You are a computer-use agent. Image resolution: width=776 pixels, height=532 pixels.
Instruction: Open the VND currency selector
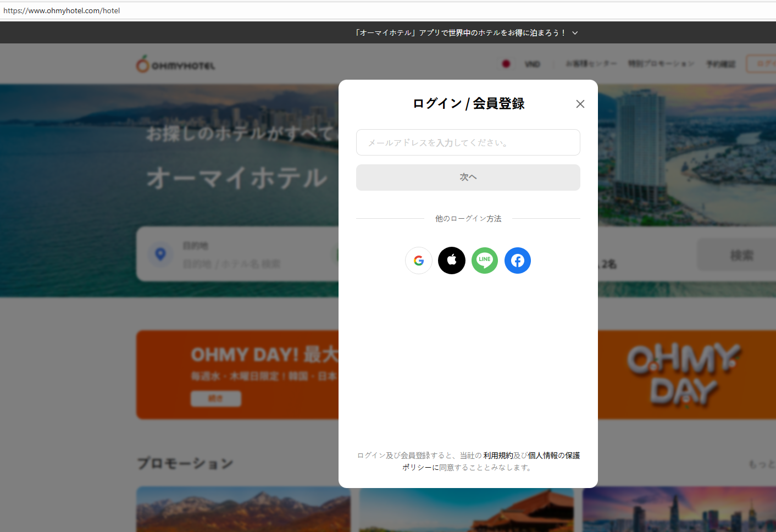click(533, 64)
